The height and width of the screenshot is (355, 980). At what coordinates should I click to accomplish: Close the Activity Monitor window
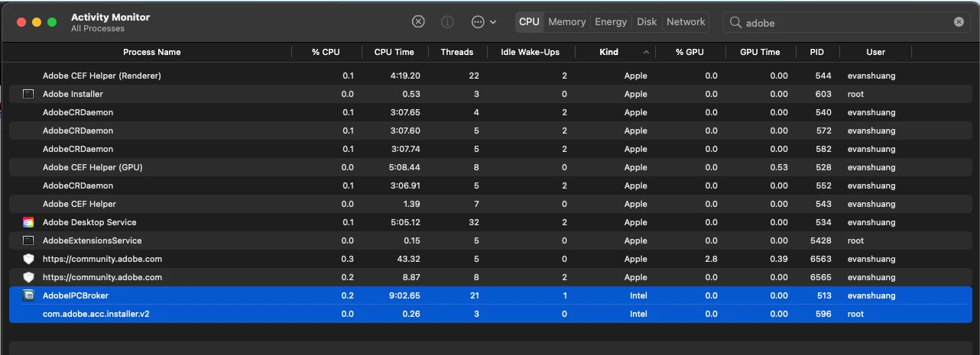pyautogui.click(x=21, y=22)
